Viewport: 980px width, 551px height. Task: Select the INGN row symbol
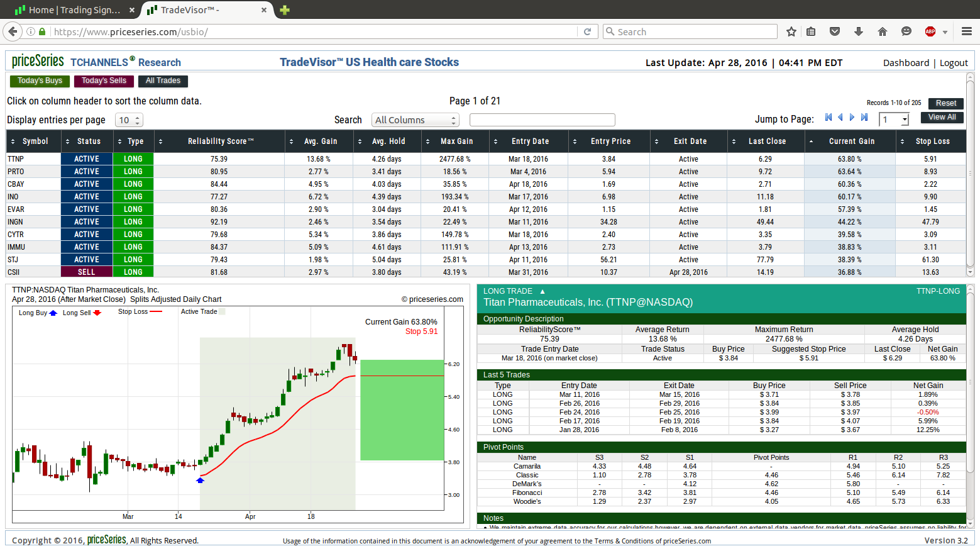pyautogui.click(x=15, y=222)
